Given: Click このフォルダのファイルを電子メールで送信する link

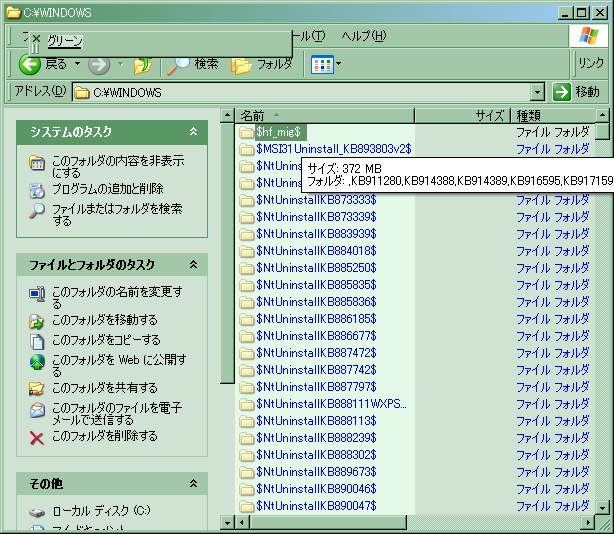Looking at the screenshot, I should click(117, 414).
